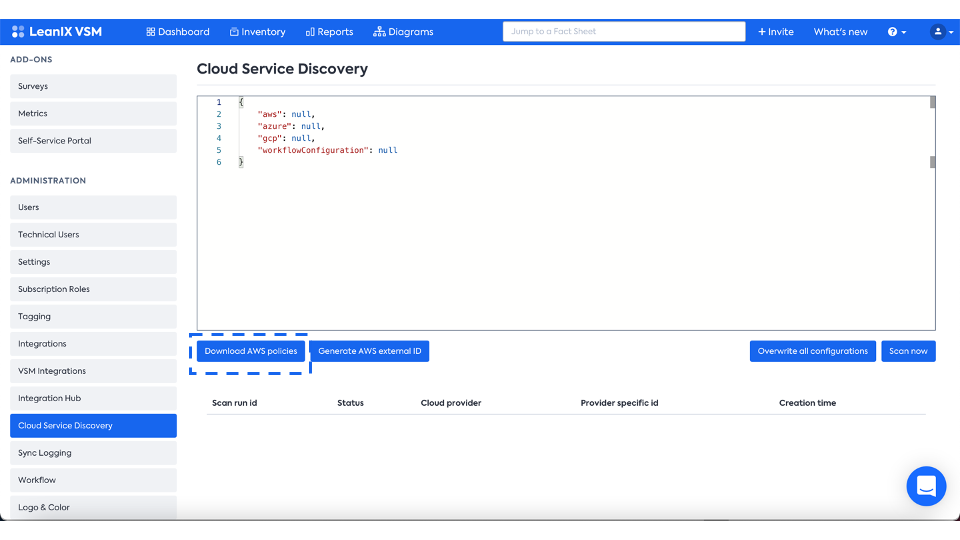960x540 pixels.
Task: Open the Inventory page
Action: (x=258, y=32)
